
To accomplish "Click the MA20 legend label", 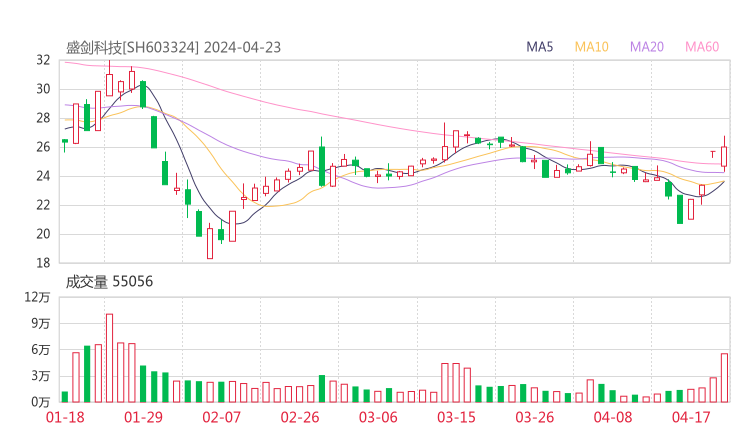I will coord(647,47).
